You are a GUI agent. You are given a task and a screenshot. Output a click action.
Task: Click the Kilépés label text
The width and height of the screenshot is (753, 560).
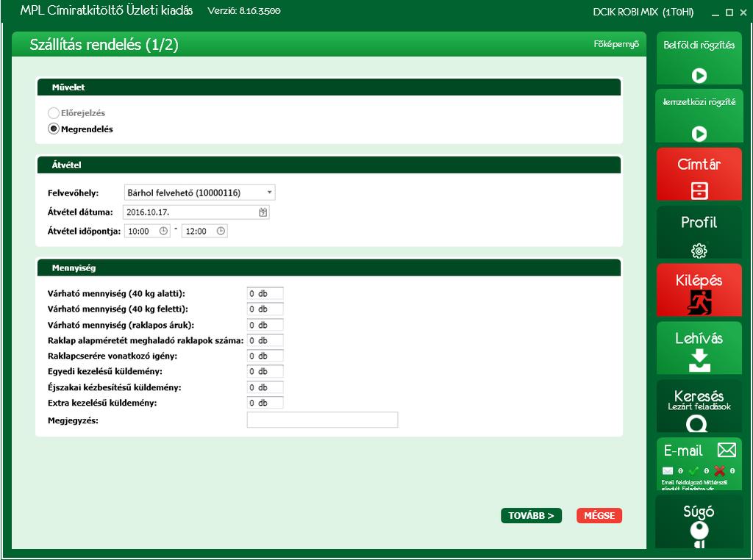tap(699, 280)
